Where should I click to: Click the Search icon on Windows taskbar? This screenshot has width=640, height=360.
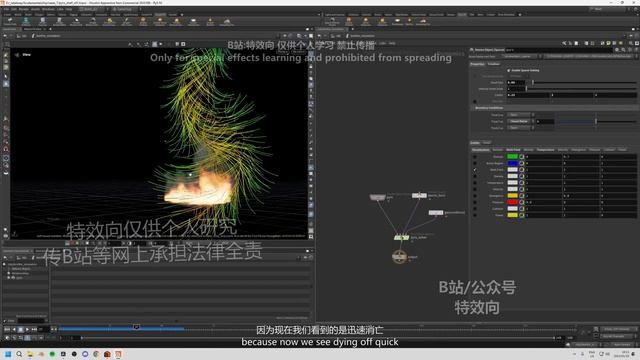point(19,354)
